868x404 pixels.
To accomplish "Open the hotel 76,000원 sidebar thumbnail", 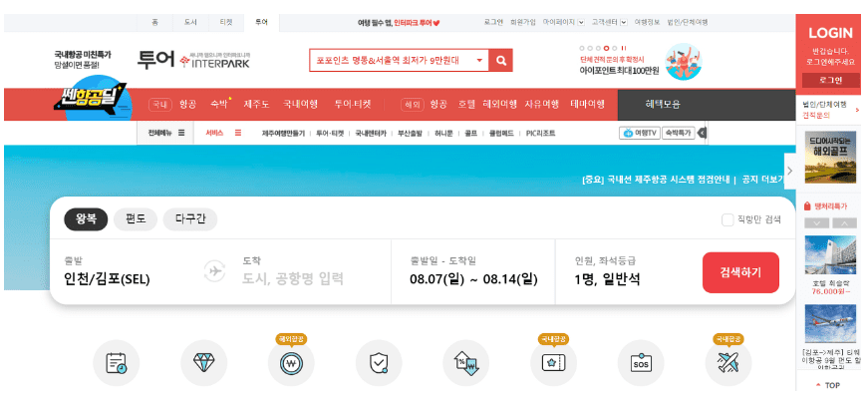I will pyautogui.click(x=829, y=257).
